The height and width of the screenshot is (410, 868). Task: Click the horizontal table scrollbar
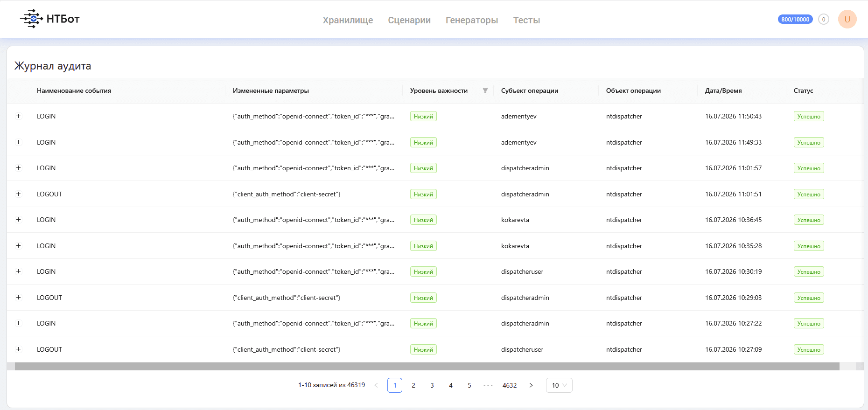click(x=427, y=367)
